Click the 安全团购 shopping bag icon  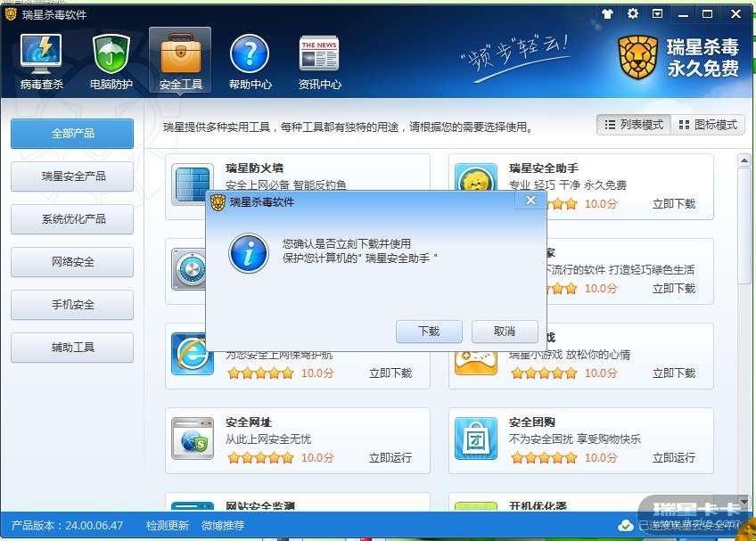coord(476,439)
